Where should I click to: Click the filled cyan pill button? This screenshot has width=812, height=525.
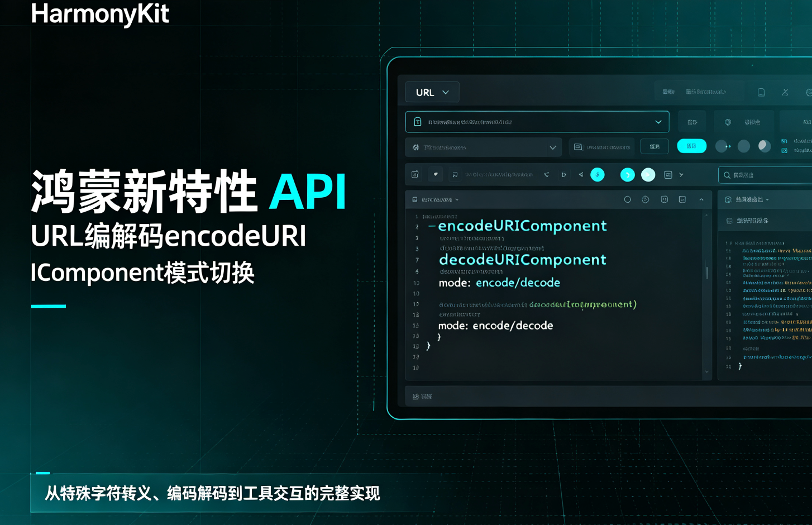click(x=691, y=146)
